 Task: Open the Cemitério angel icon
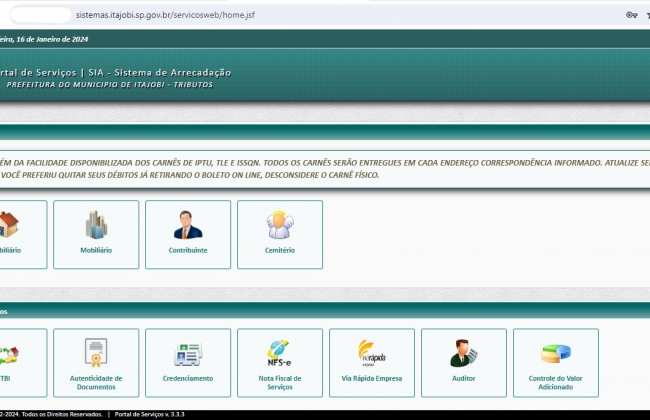[x=280, y=224]
